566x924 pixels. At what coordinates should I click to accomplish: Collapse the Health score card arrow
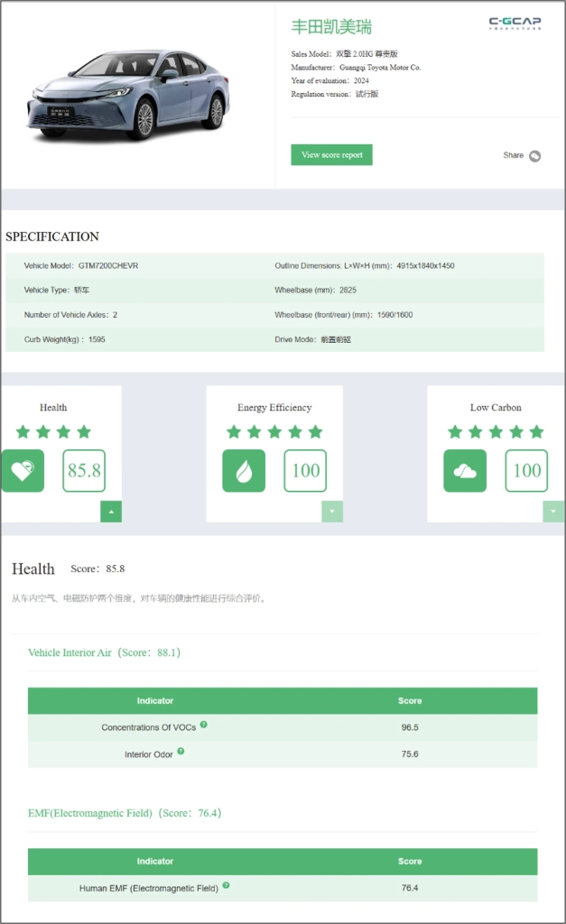pos(111,512)
